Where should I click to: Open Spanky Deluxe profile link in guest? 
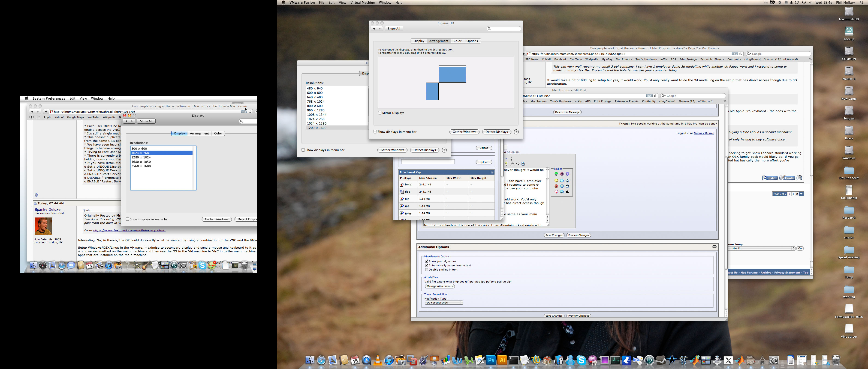(x=48, y=209)
